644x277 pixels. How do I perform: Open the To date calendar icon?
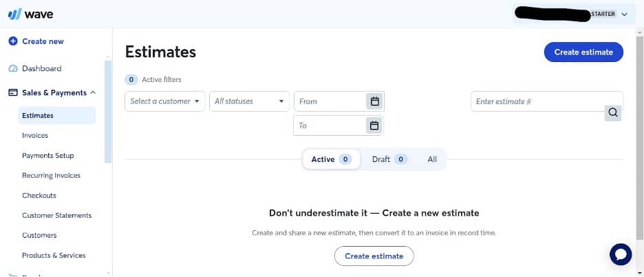coord(374,125)
